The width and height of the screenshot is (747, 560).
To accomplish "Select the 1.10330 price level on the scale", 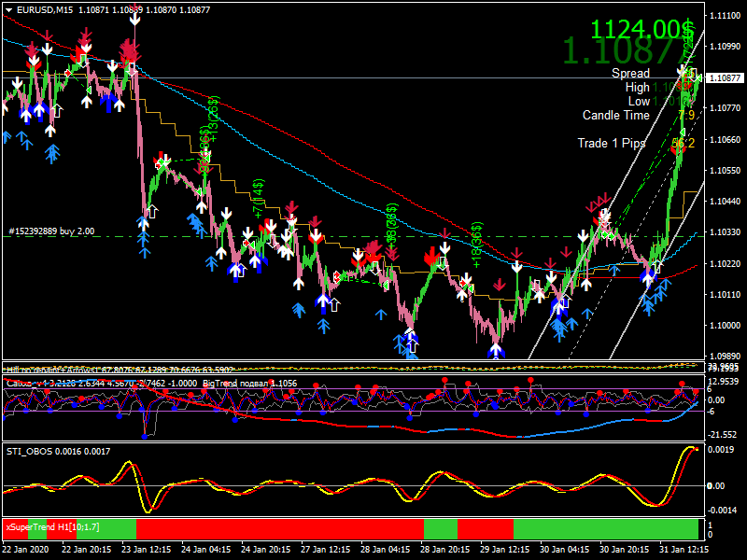I will pyautogui.click(x=726, y=232).
